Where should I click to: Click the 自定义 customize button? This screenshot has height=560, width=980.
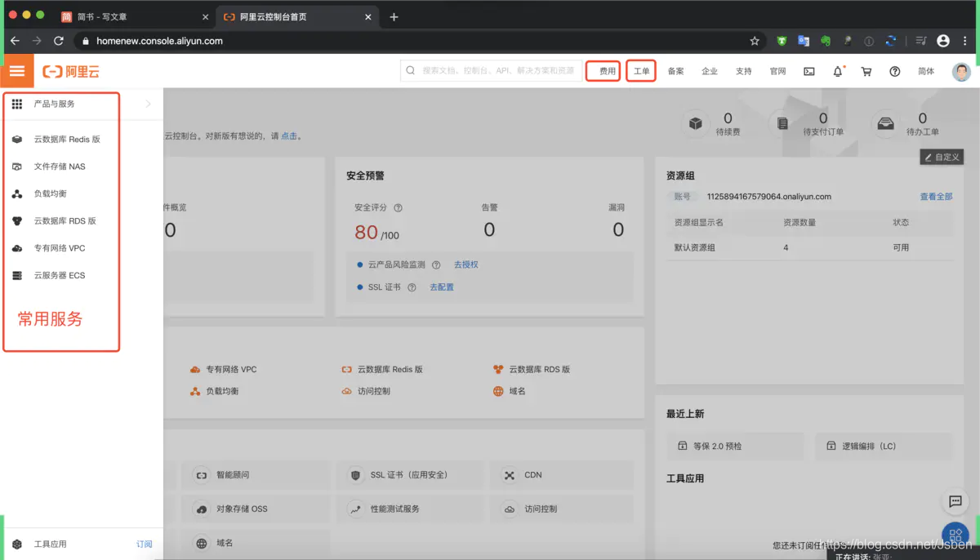pos(942,157)
